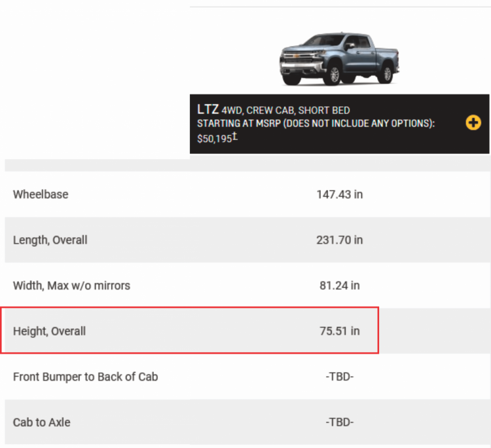
Task: Click the Cab to Axle label
Action: point(42,422)
